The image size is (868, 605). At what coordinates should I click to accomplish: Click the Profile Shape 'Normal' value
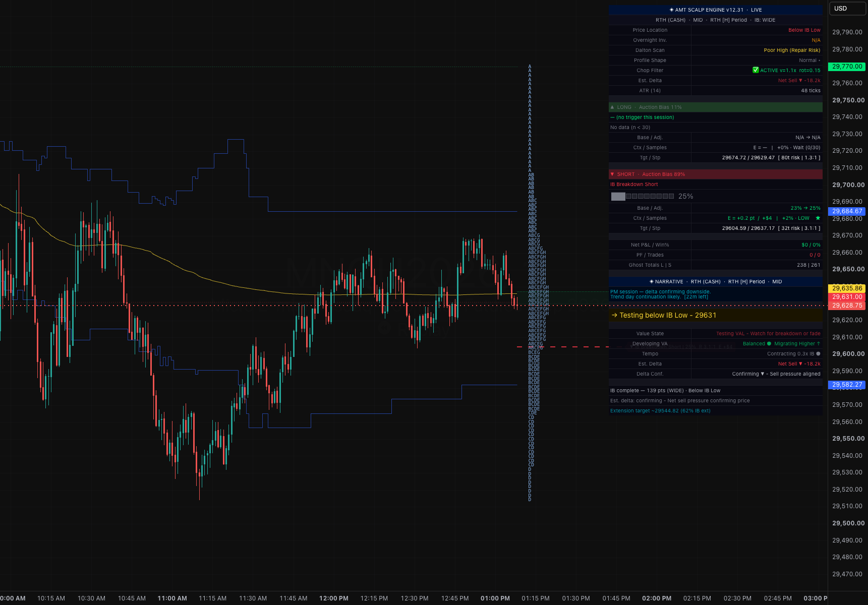click(809, 60)
